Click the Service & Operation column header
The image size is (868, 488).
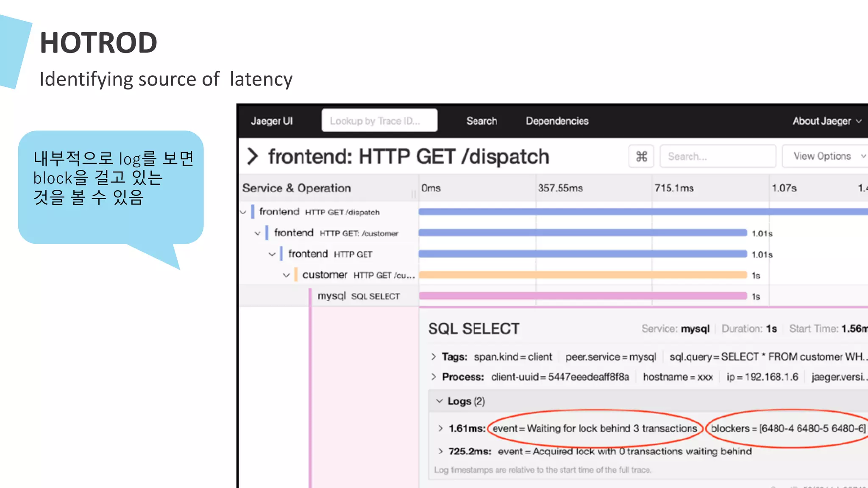296,188
